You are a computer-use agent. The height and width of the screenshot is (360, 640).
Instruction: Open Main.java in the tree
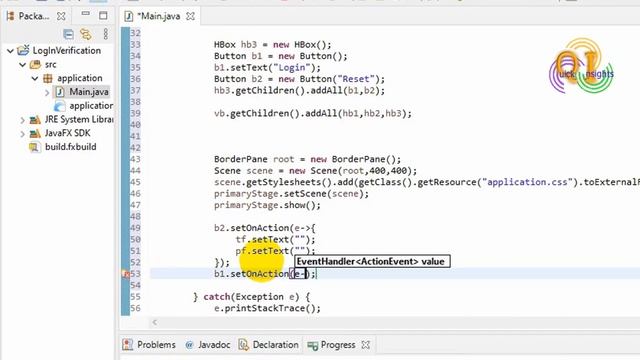pos(89,92)
